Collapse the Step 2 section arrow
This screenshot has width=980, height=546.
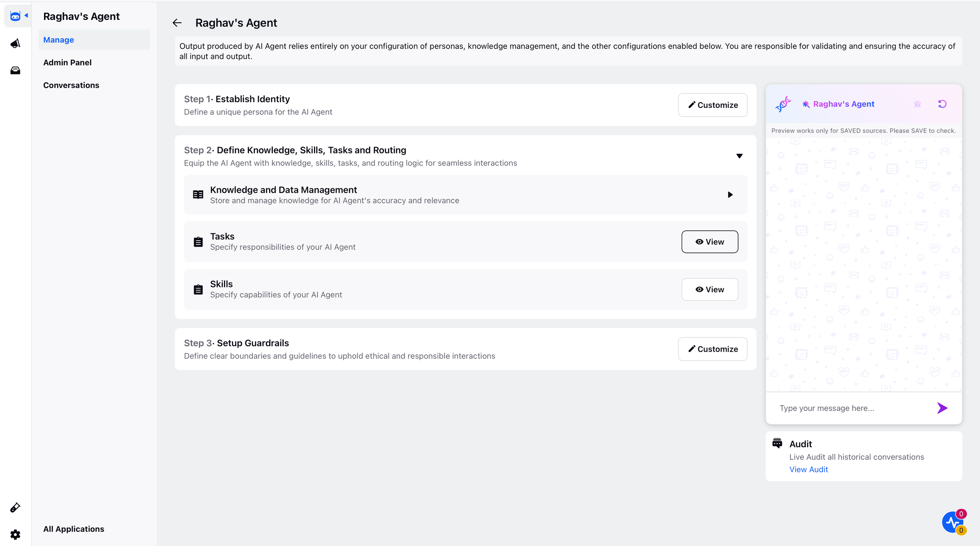pos(739,156)
